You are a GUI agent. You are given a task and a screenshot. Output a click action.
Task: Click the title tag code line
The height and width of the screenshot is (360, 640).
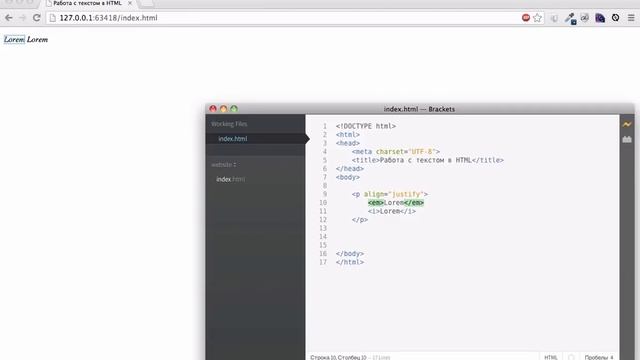coord(427,160)
